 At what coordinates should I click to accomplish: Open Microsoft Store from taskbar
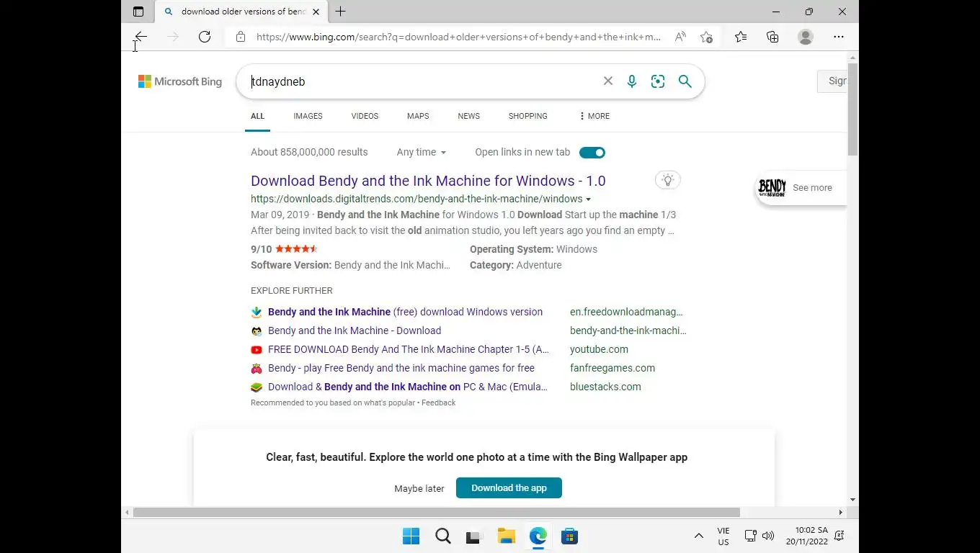[570, 536]
